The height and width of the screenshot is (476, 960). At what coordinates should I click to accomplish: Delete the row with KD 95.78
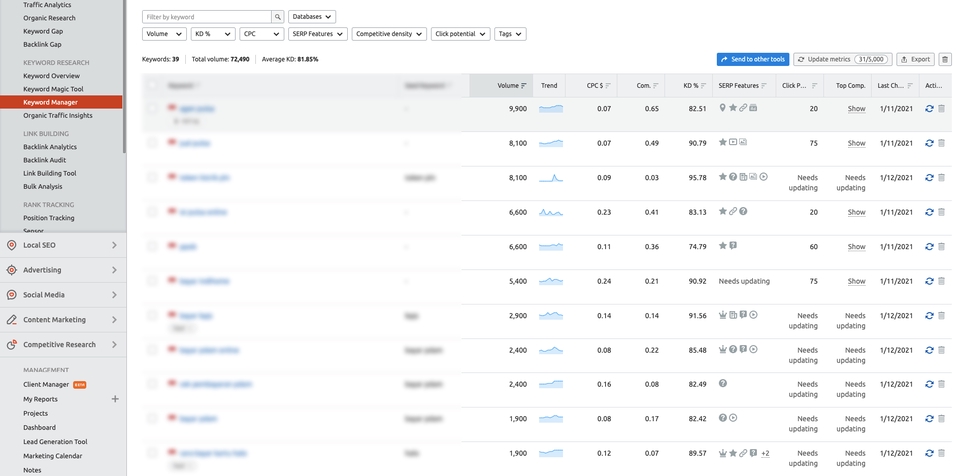(942, 177)
